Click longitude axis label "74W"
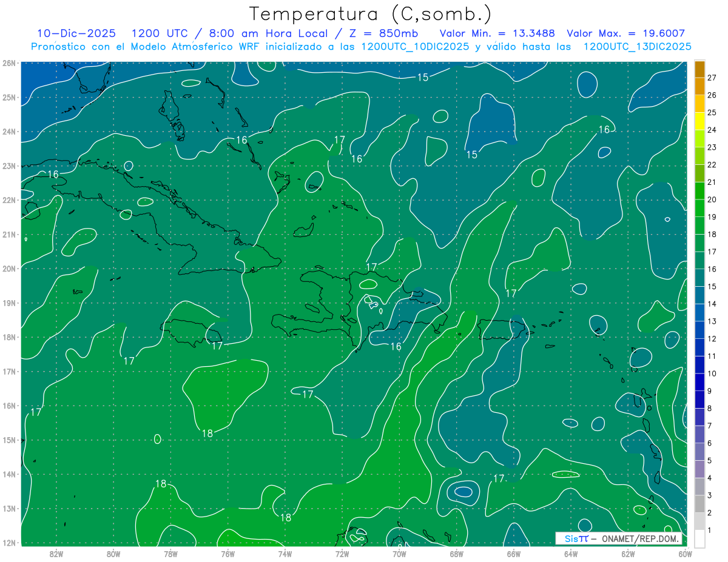The width and height of the screenshot is (728, 562). click(x=285, y=554)
